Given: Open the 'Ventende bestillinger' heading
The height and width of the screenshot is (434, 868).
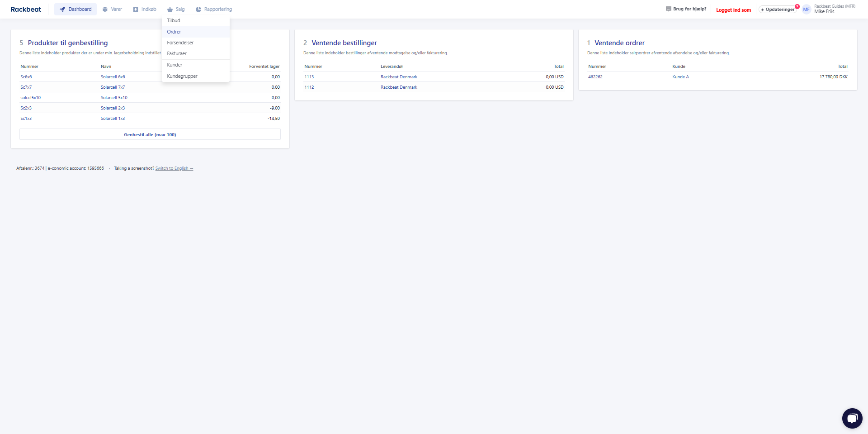Looking at the screenshot, I should coord(344,43).
